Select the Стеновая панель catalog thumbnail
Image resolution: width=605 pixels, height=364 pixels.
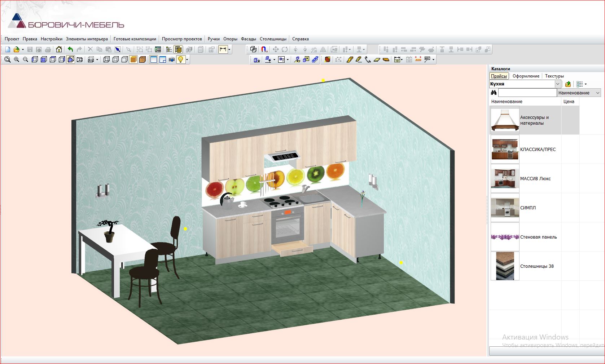pyautogui.click(x=505, y=237)
